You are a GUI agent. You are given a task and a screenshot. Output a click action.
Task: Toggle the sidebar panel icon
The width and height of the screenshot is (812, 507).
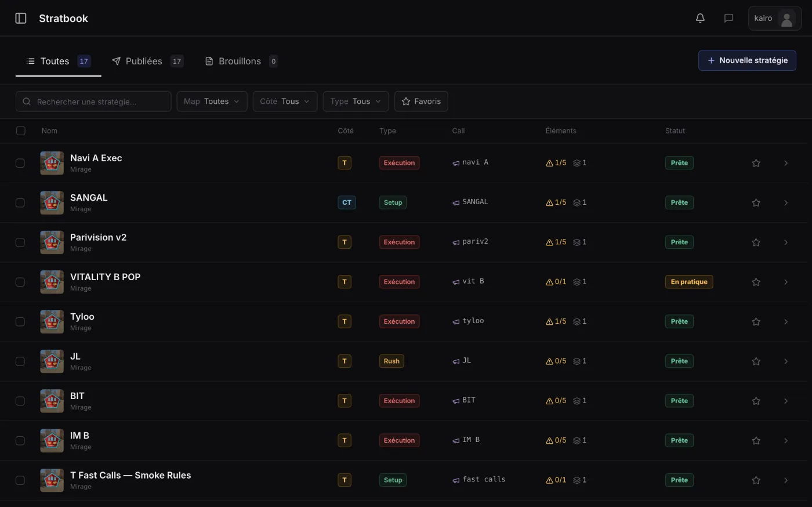(x=21, y=18)
